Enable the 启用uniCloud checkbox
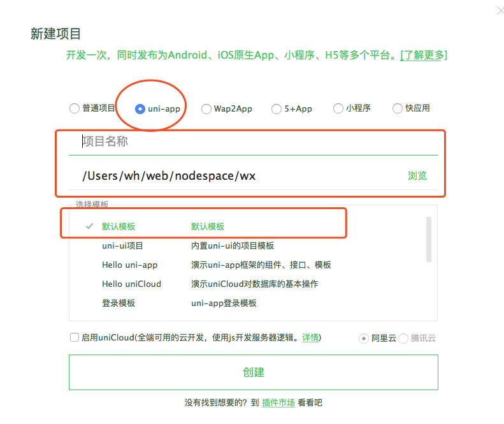 click(x=75, y=337)
